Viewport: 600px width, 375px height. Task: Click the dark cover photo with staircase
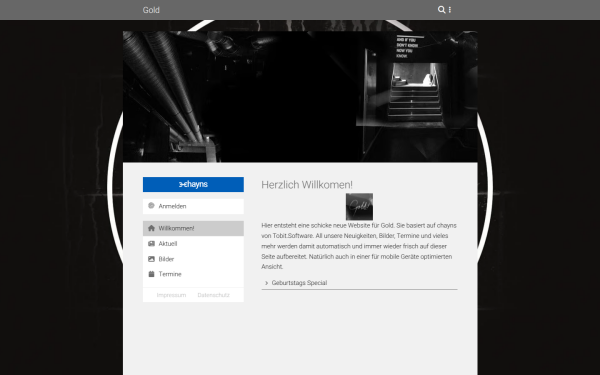click(300, 97)
